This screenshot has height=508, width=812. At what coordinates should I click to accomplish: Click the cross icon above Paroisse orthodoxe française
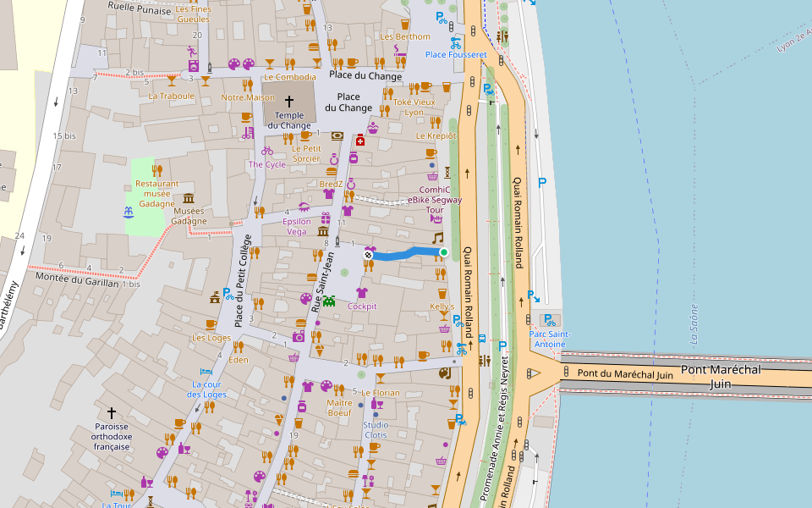(111, 412)
